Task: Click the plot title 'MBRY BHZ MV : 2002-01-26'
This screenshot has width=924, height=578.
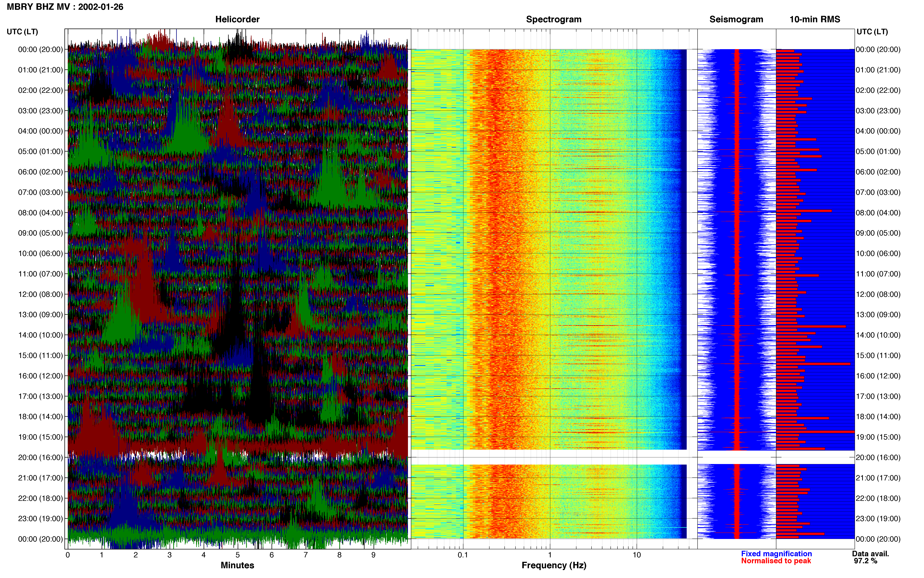Action: (x=65, y=7)
